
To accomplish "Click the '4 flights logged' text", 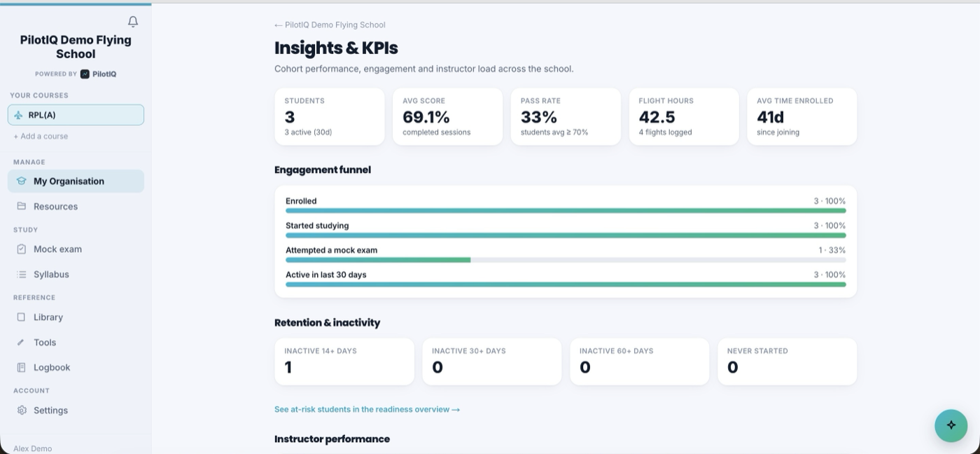I will (x=665, y=132).
